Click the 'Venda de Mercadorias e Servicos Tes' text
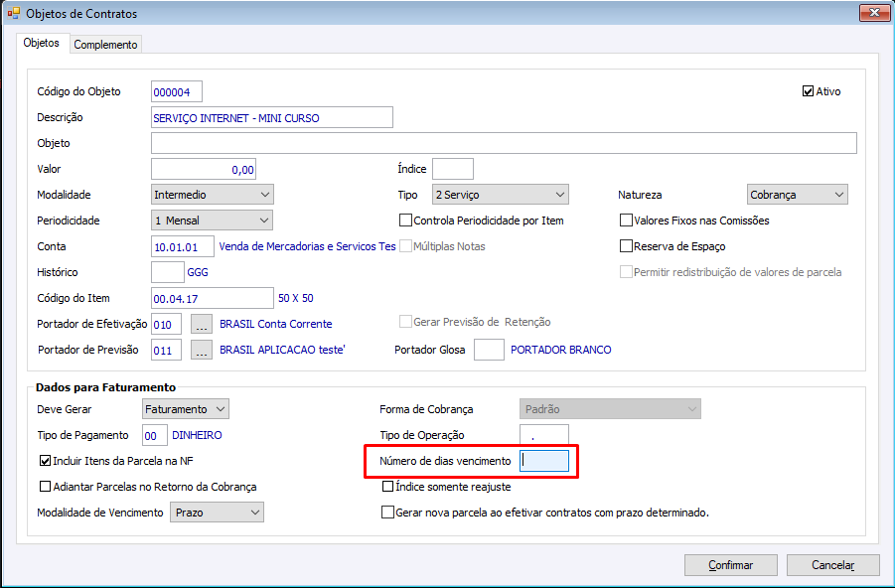The height and width of the screenshot is (588, 895). point(307,246)
